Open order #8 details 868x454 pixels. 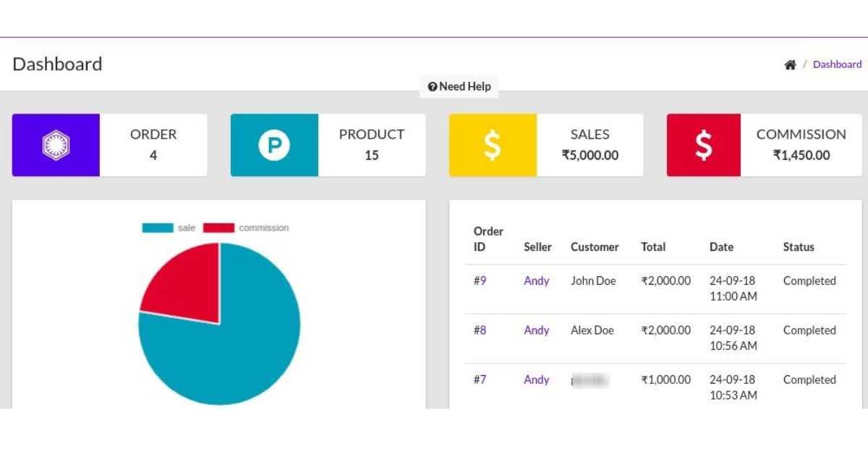coord(481,330)
